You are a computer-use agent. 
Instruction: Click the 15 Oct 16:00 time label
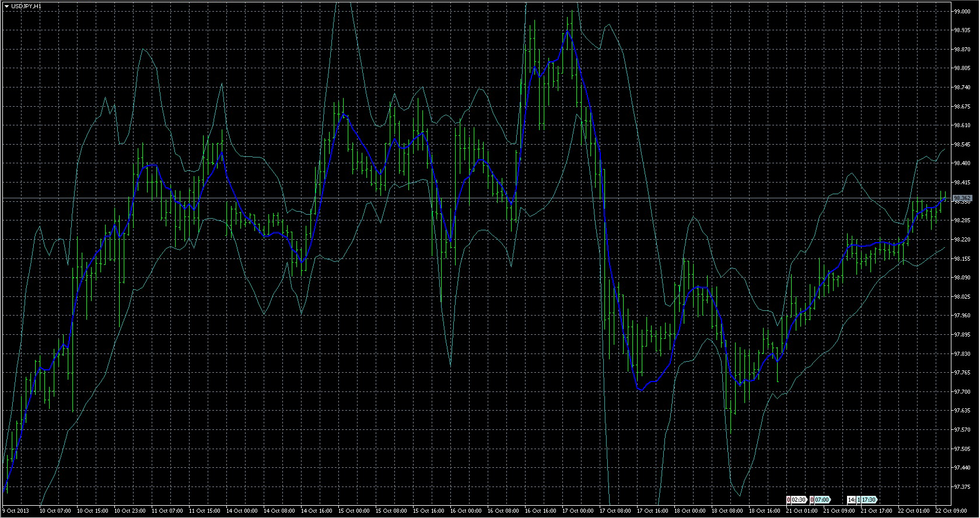[x=429, y=511]
